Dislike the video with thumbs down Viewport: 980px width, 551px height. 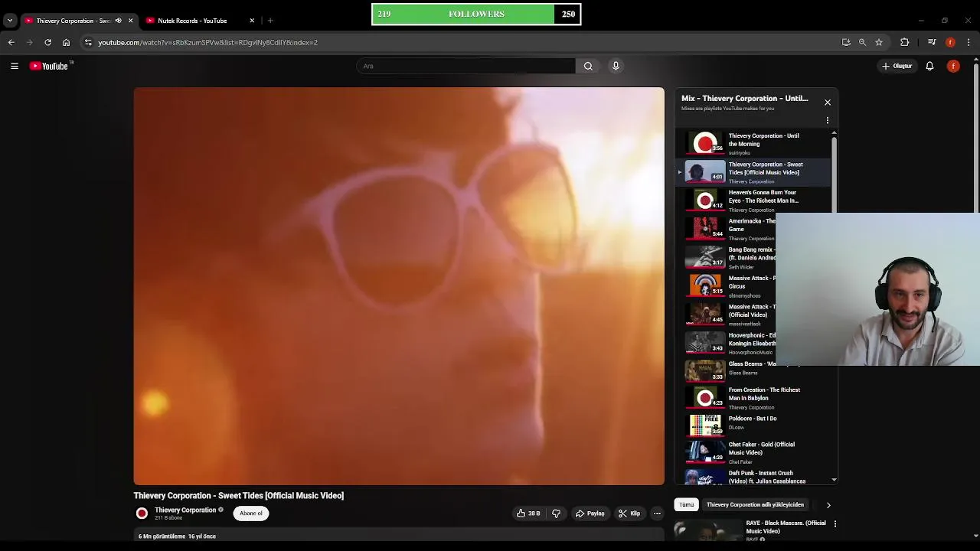557,514
